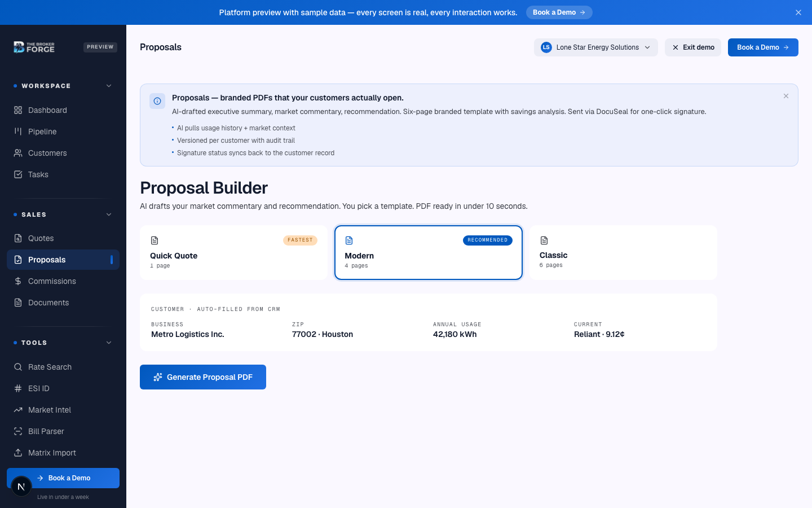Select the Classic template card

pyautogui.click(x=623, y=252)
